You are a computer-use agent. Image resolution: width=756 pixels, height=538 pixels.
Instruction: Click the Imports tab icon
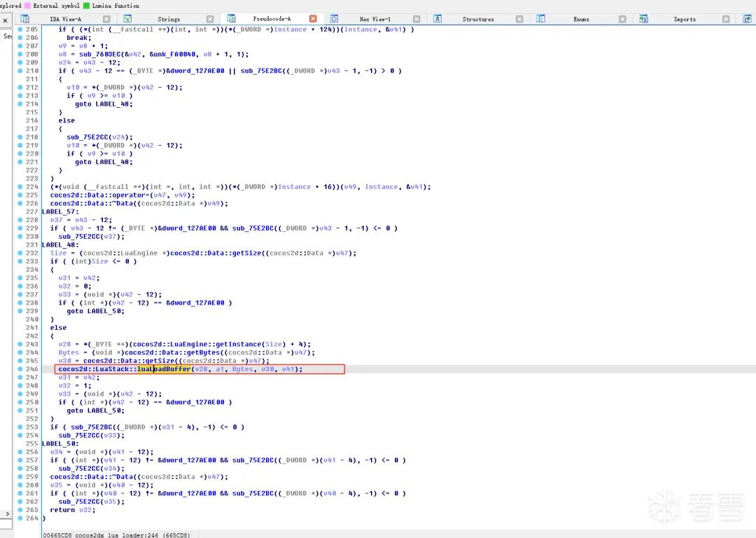click(643, 18)
